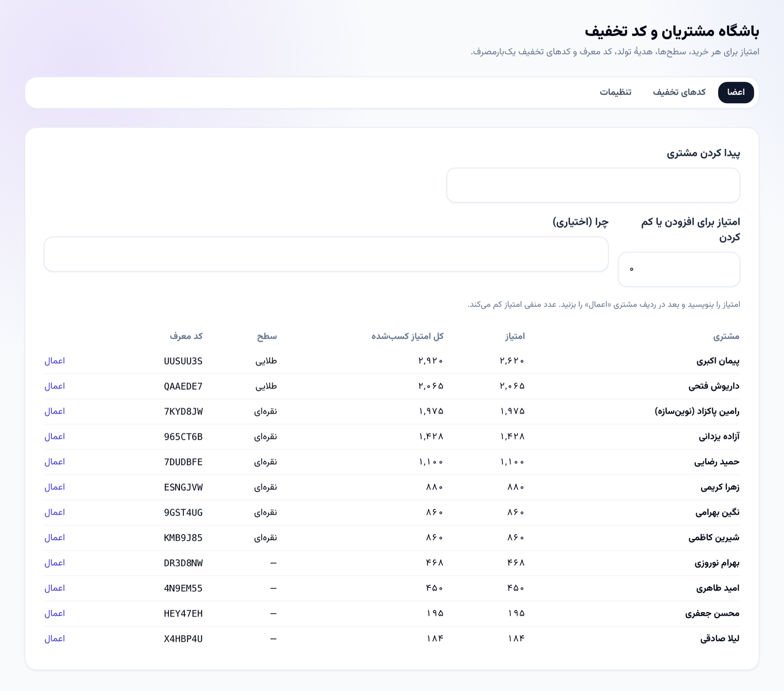Apply points for نگین بهرامی
The width and height of the screenshot is (784, 691).
[x=54, y=512]
